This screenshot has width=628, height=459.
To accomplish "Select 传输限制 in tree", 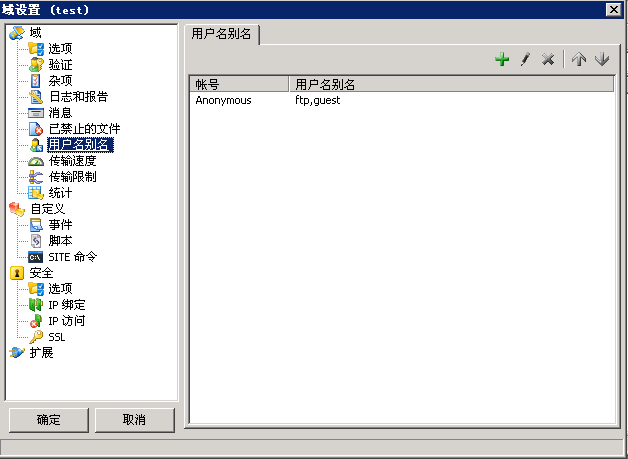I will click(x=72, y=177).
